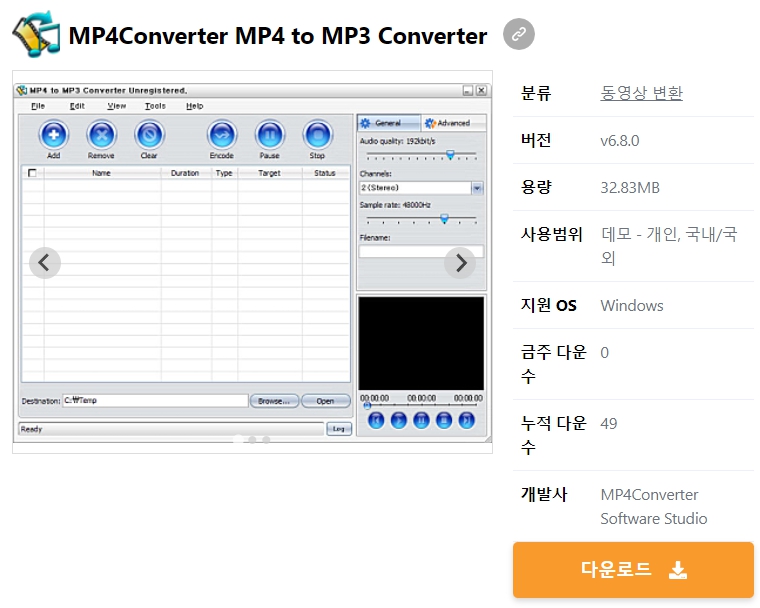Copy page link via chain icon
Screen dimensions: 760x608
click(x=519, y=34)
